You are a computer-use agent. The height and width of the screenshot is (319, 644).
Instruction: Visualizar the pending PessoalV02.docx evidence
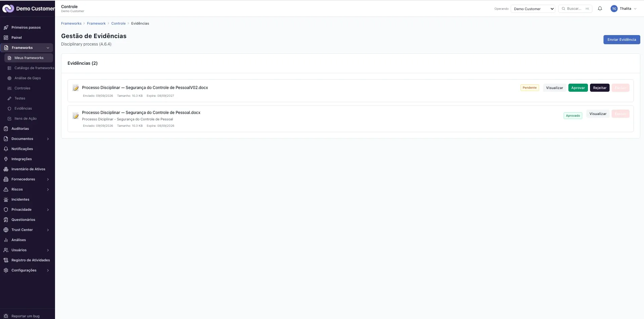(555, 88)
